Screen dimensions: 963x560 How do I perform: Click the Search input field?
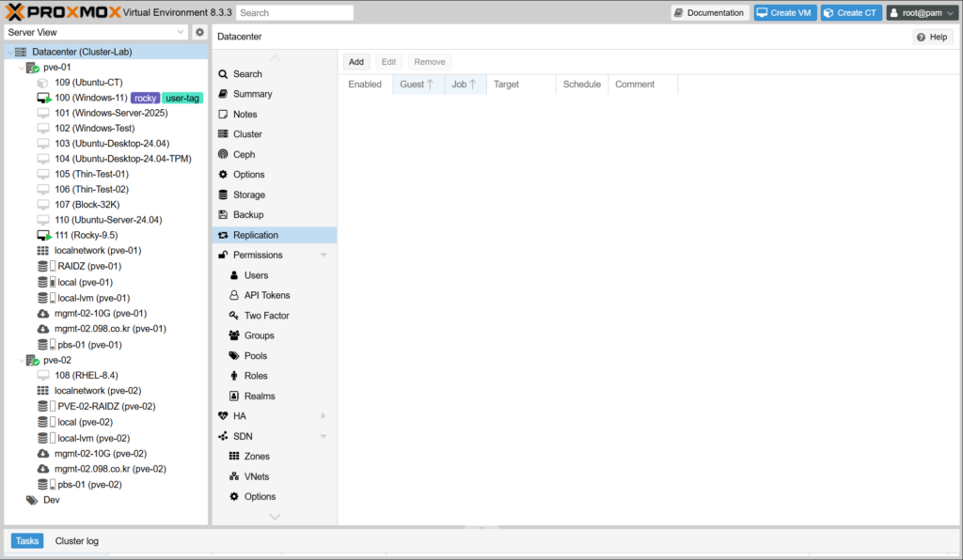tap(294, 13)
